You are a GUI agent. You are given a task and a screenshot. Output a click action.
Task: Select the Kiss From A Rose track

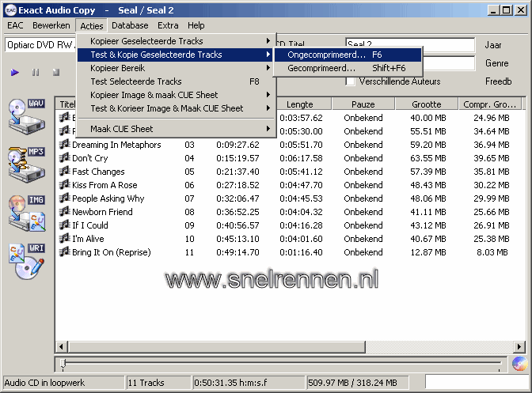[x=104, y=185]
